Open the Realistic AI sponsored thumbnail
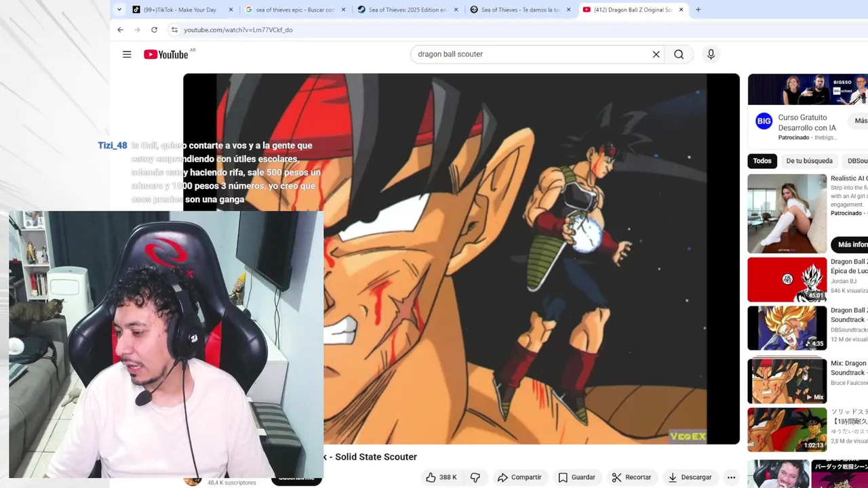Viewport: 868px width, 488px height. point(787,213)
